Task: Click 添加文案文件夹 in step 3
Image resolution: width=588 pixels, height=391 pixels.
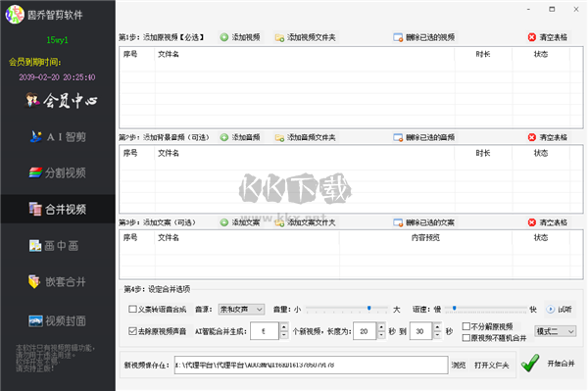Action: click(x=305, y=222)
